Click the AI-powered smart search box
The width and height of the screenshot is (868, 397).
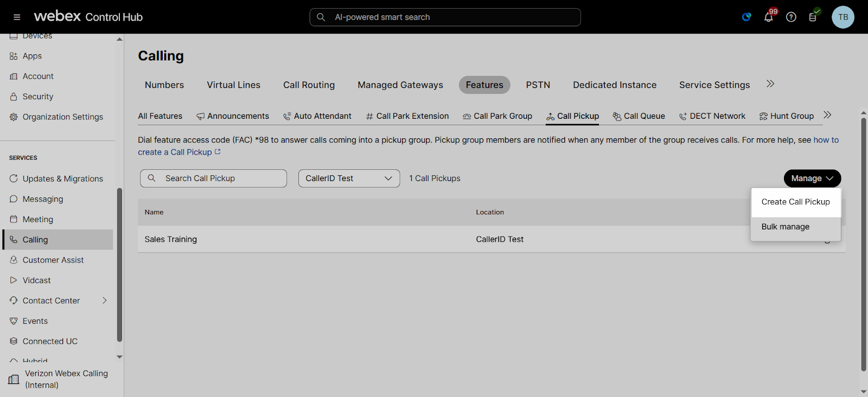(445, 17)
